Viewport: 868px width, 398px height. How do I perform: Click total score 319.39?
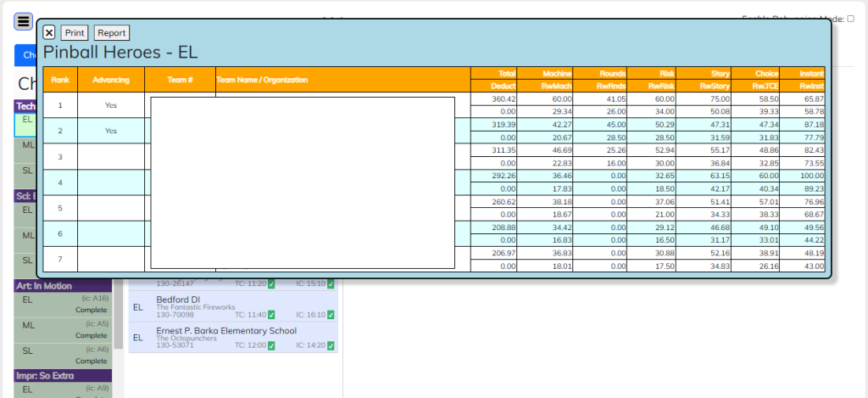[x=494, y=124]
